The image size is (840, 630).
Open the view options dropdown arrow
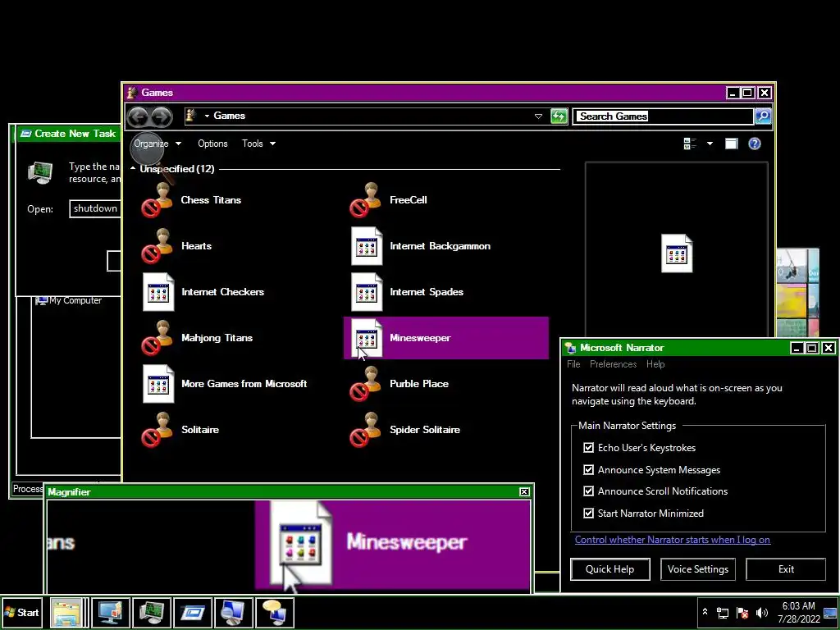710,144
